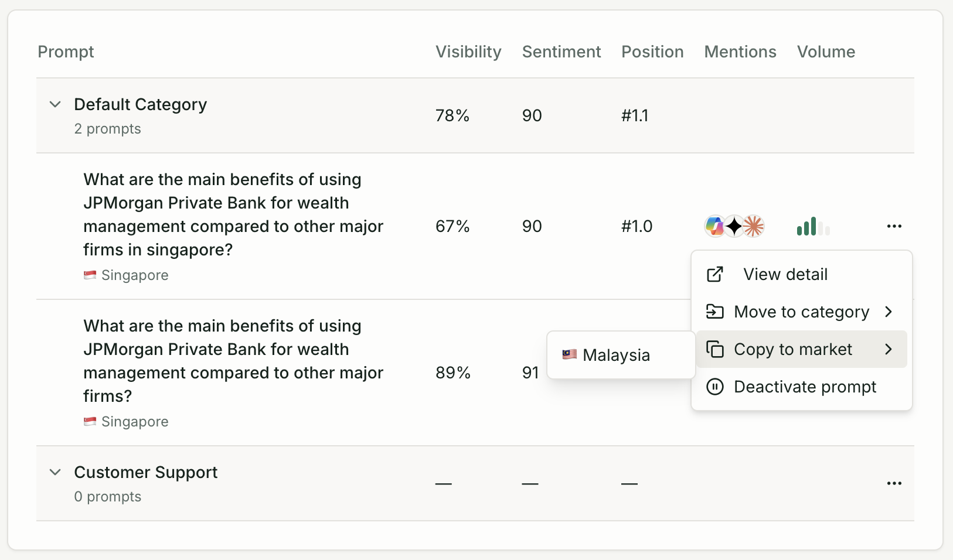953x560 pixels.
Task: Click the Deactivate prompt pause icon
Action: [714, 387]
